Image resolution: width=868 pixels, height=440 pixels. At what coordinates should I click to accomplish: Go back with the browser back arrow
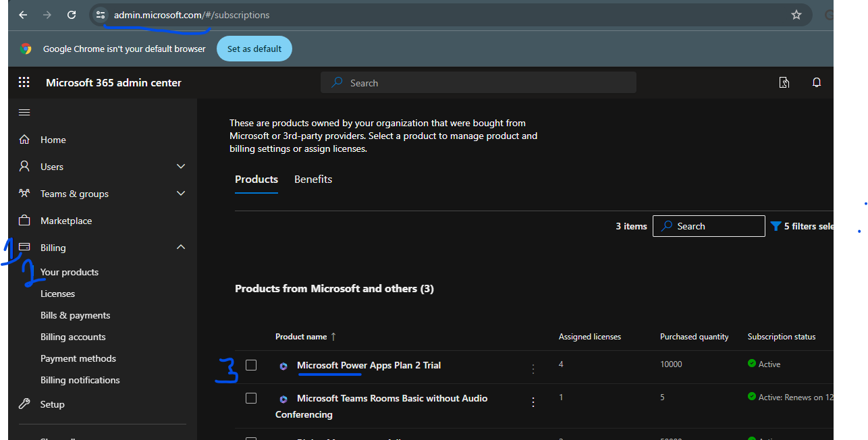[23, 15]
